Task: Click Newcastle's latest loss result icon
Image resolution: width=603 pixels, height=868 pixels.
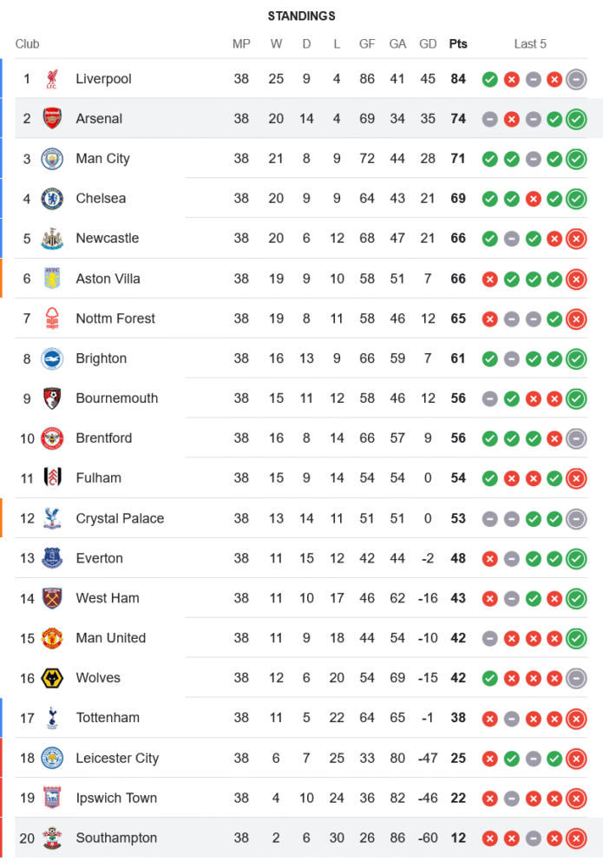Action: click(576, 239)
